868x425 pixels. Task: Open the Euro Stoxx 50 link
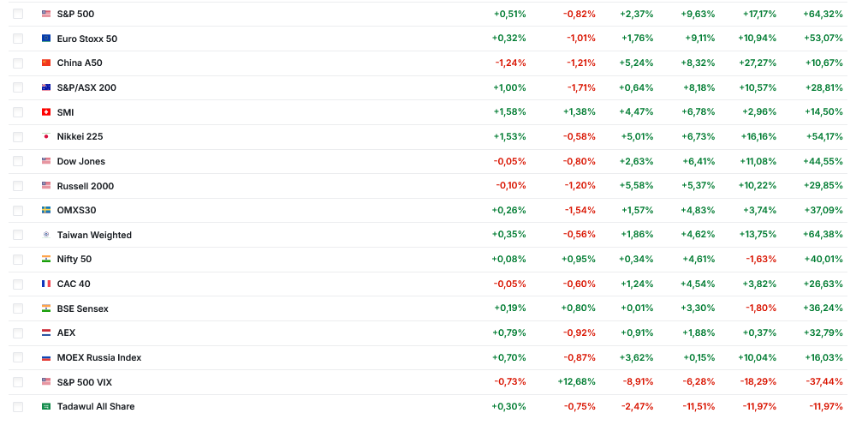coord(86,39)
